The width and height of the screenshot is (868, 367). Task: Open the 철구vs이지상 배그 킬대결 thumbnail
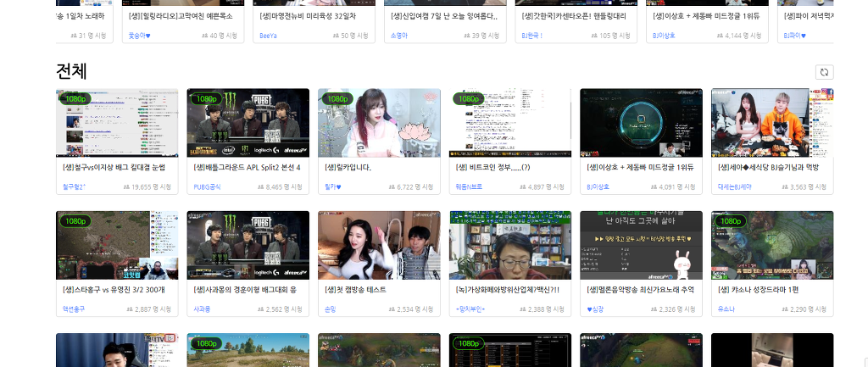coord(117,123)
